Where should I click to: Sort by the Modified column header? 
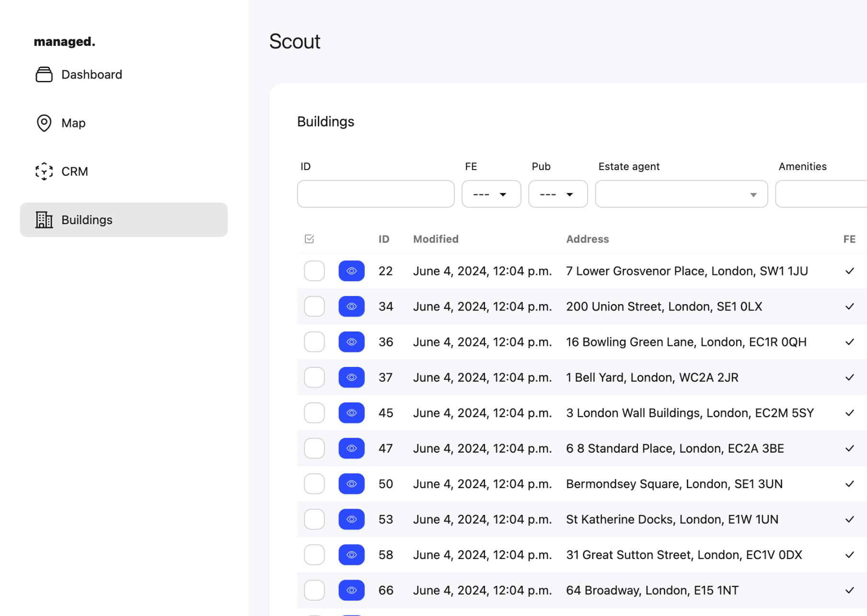point(436,239)
